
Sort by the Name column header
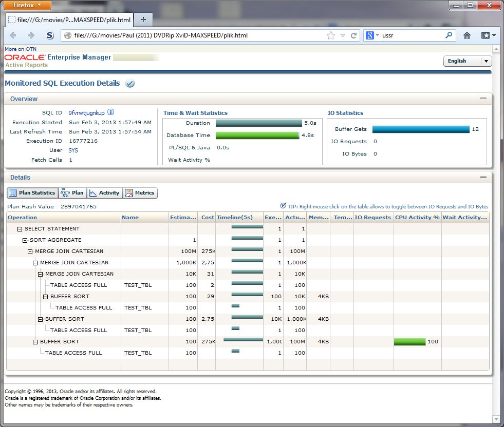[145, 218]
